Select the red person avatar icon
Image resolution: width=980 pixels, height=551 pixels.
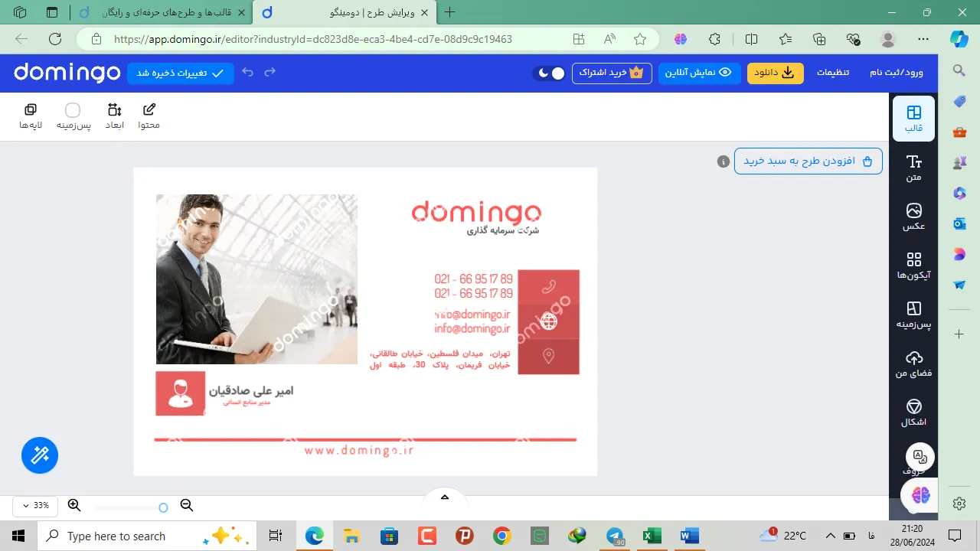click(181, 393)
